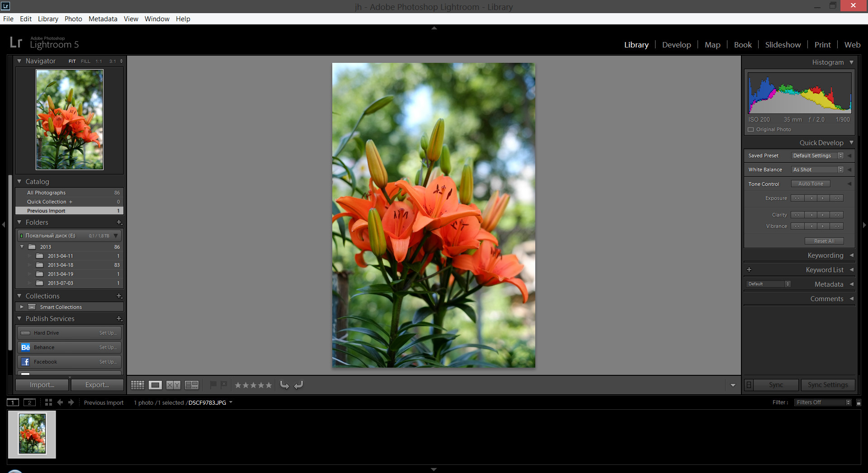
Task: Rotate photo clockwise icon
Action: click(298, 385)
